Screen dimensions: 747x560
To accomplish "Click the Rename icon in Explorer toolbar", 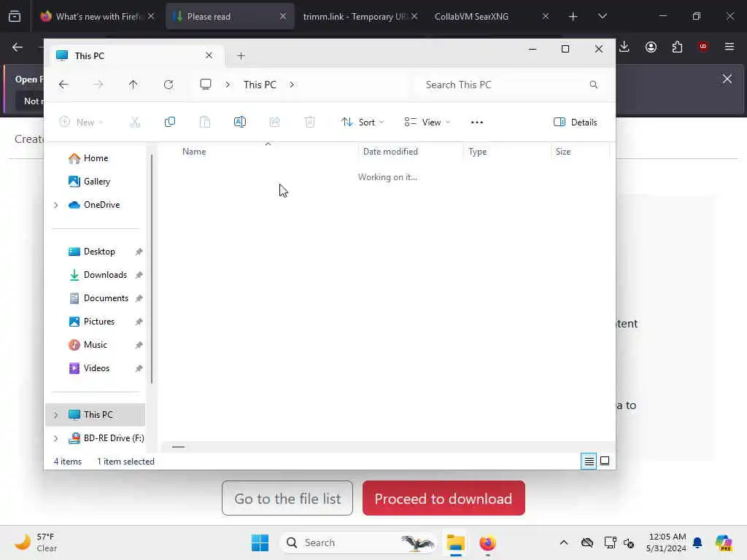I will 239,122.
